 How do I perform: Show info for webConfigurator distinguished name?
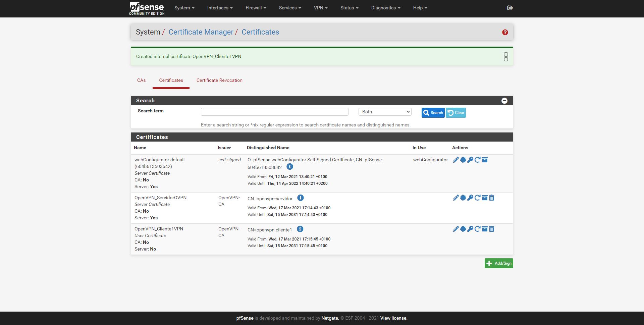[x=290, y=167]
